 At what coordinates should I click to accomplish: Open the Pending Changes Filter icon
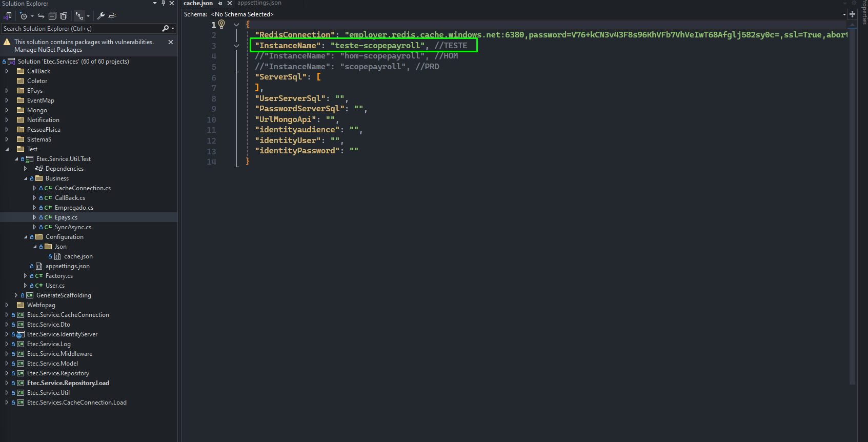click(x=24, y=16)
